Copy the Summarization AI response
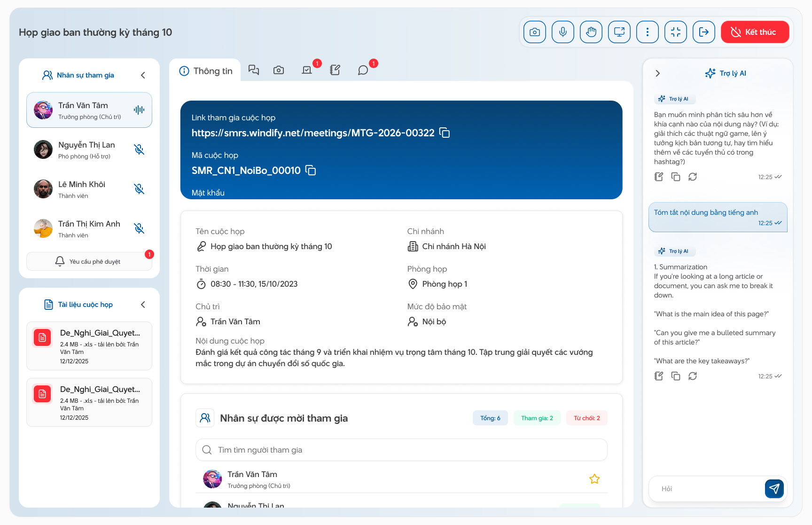 (x=676, y=376)
